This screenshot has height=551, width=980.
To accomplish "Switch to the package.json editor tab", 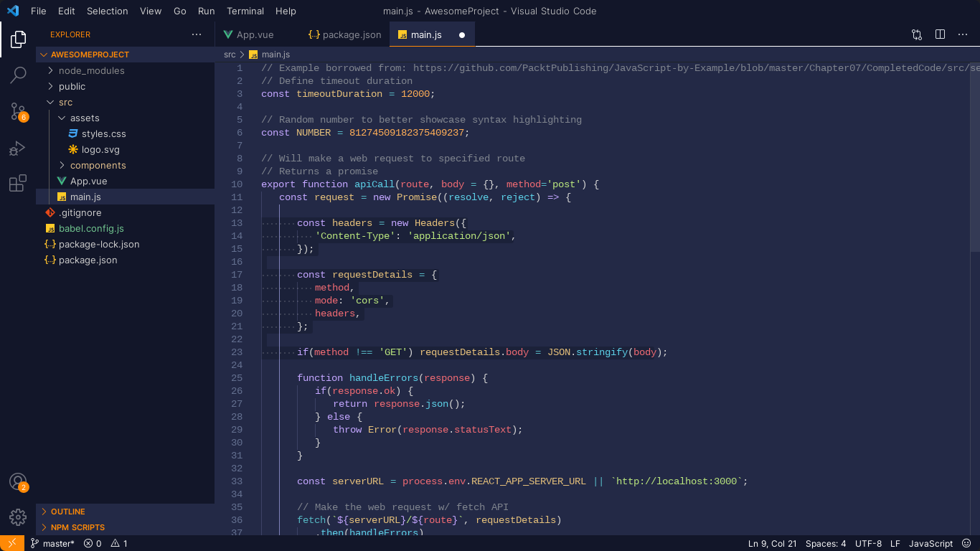I will coord(344,34).
